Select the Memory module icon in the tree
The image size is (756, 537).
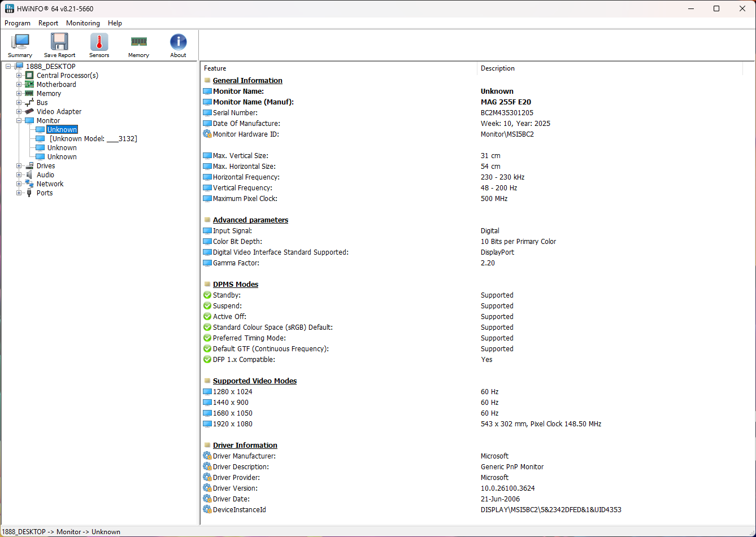(29, 94)
